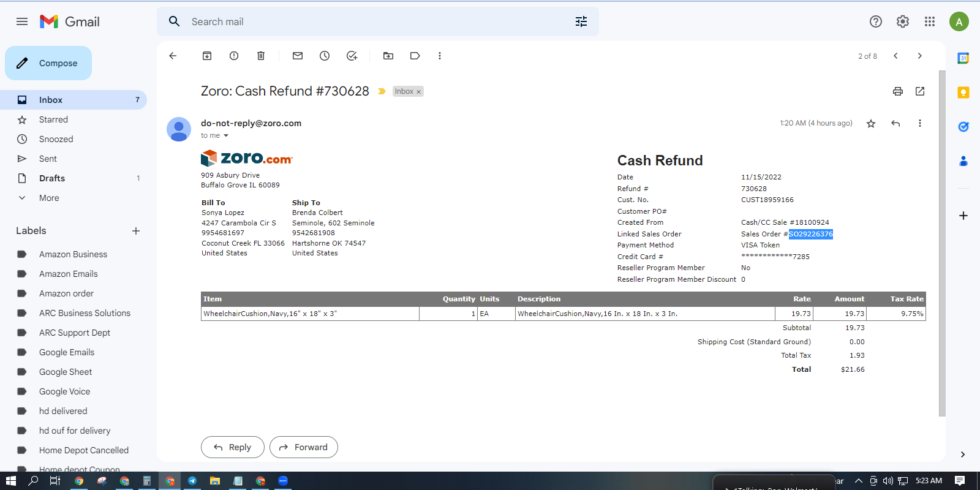The width and height of the screenshot is (980, 490).
Task: Apply a label to this email
Action: click(415, 56)
